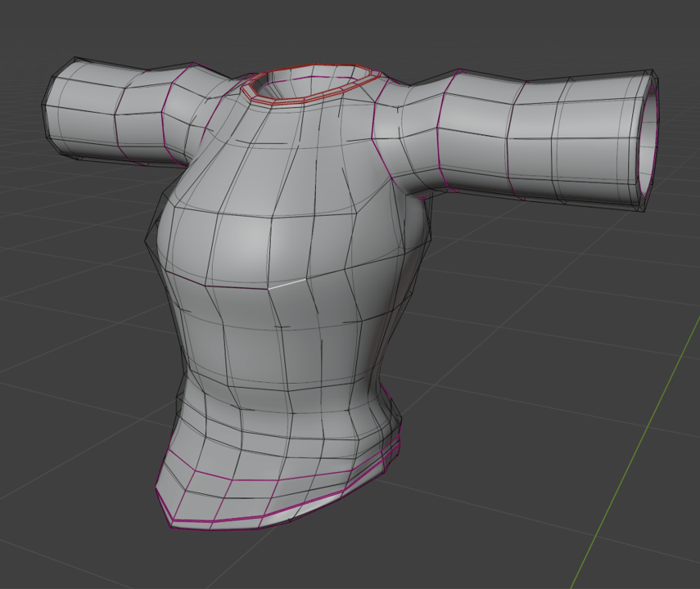Select the open circular end of the right sleeve
Image resolution: width=700 pixels, height=589 pixels.
(650, 140)
